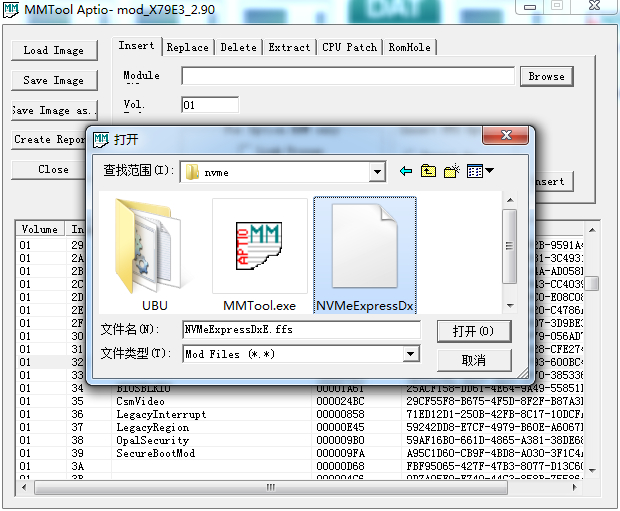Click module table scroll down arrow
Viewport: 620px width, 511px height.
pyautogui.click(x=592, y=471)
